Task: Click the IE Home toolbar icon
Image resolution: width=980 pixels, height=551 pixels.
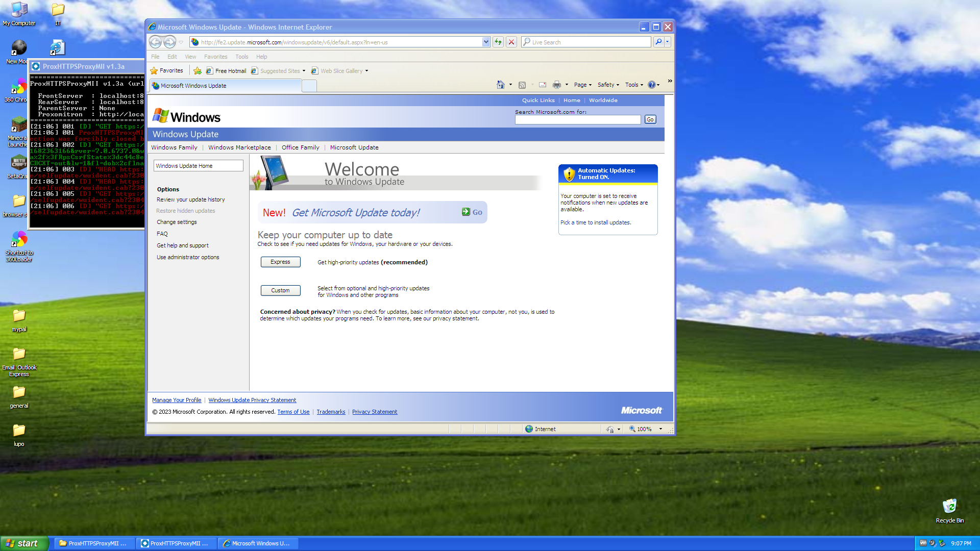Action: click(500, 85)
